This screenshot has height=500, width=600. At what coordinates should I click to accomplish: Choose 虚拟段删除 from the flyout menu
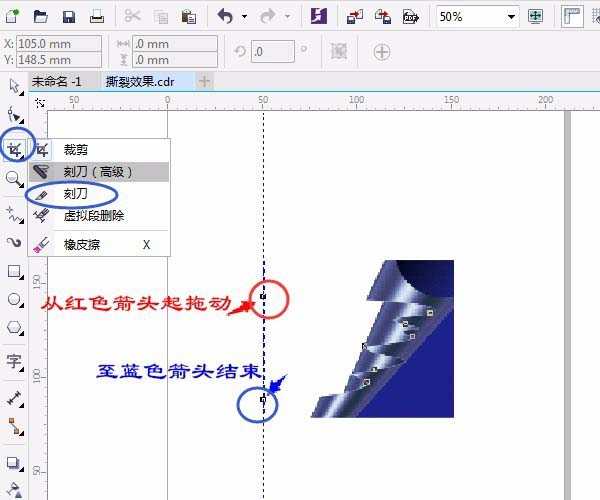93,215
